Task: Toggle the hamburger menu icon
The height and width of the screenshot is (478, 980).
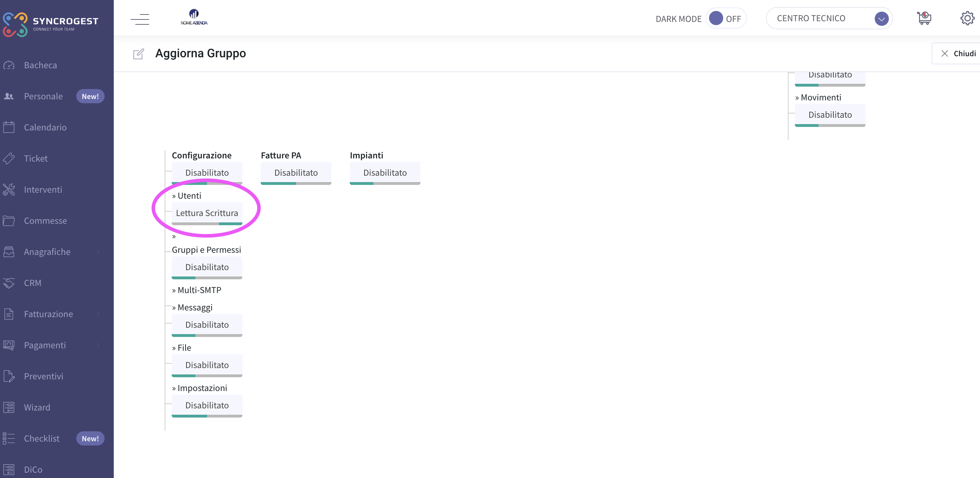Action: pyautogui.click(x=140, y=19)
